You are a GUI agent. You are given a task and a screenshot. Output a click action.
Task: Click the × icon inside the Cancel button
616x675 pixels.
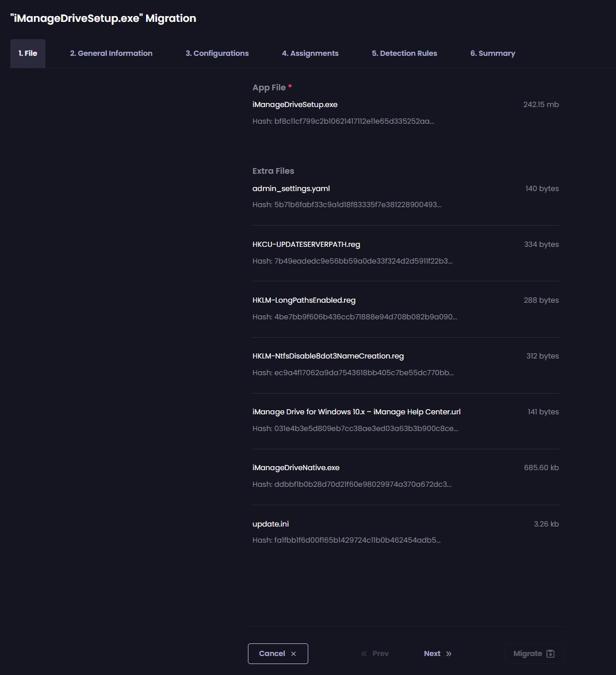point(293,654)
